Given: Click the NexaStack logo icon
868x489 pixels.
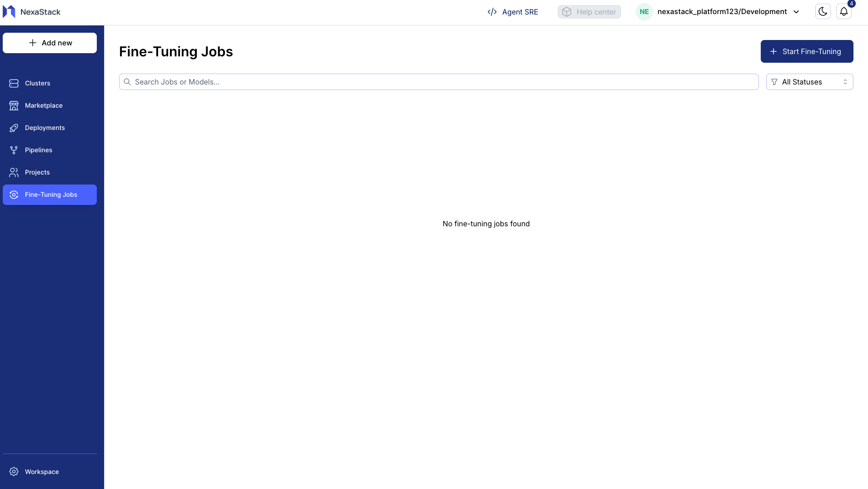Looking at the screenshot, I should coord(9,12).
